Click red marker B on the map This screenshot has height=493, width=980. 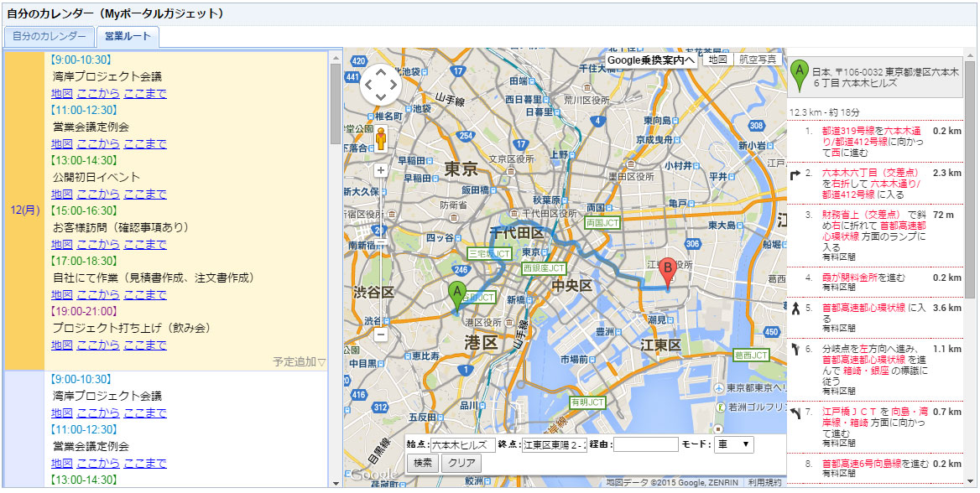[668, 274]
